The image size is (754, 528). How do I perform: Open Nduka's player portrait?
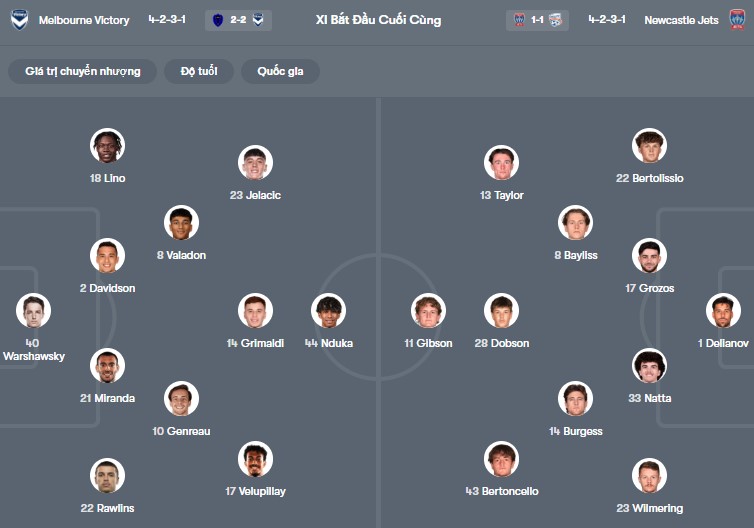[328, 311]
